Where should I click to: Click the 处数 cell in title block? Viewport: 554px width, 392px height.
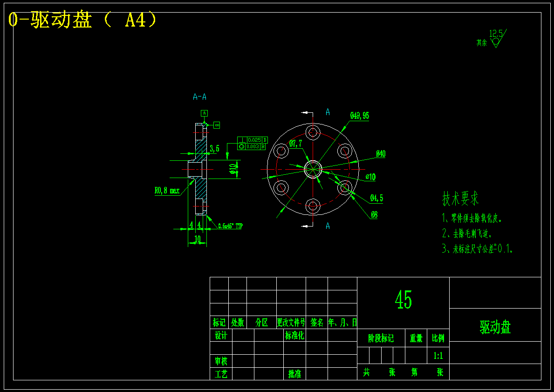pyautogui.click(x=238, y=323)
